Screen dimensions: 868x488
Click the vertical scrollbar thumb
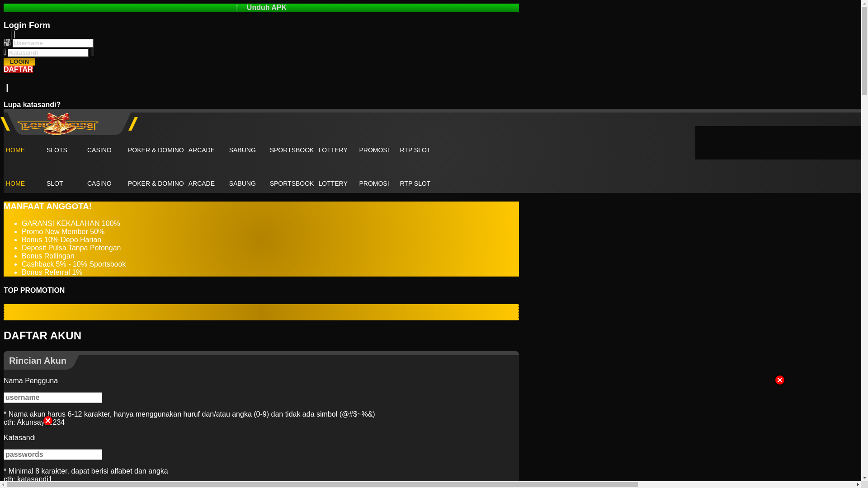864,51
